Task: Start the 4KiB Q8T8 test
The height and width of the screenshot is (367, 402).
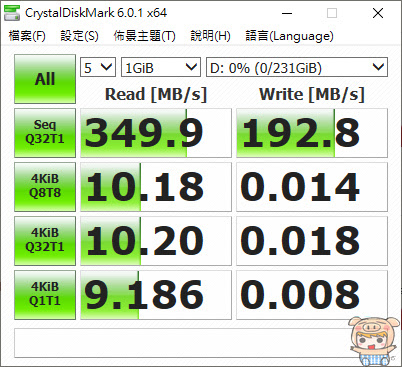Action: 45,187
